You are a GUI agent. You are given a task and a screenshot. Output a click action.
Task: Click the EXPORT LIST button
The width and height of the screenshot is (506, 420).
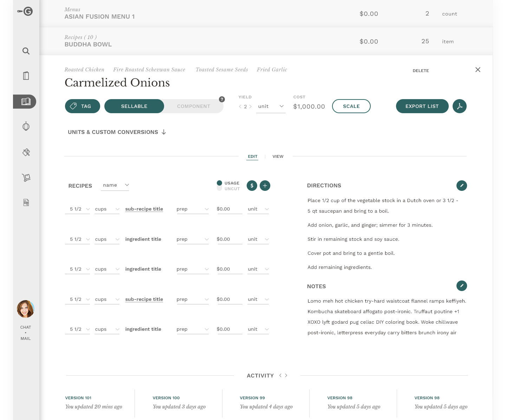point(422,106)
